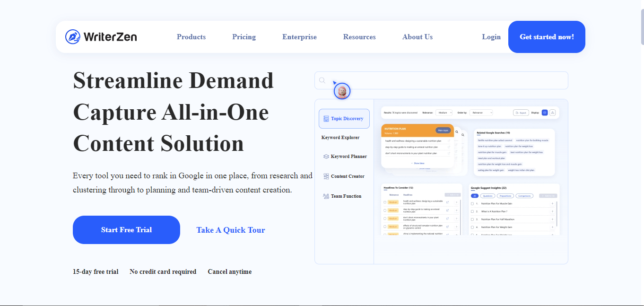Screen dimensions: 644x306
Task: Click the magnifier icon in search bar
Action: (x=322, y=80)
